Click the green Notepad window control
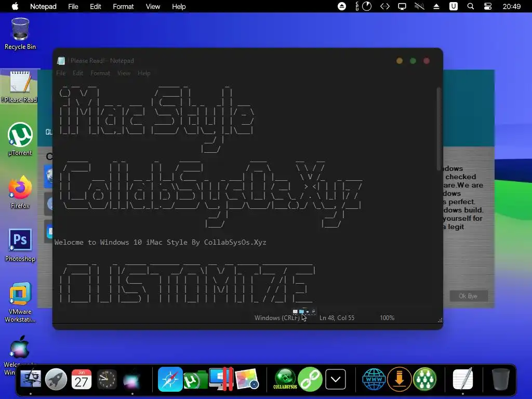Viewport: 532px width, 399px height. point(413,61)
